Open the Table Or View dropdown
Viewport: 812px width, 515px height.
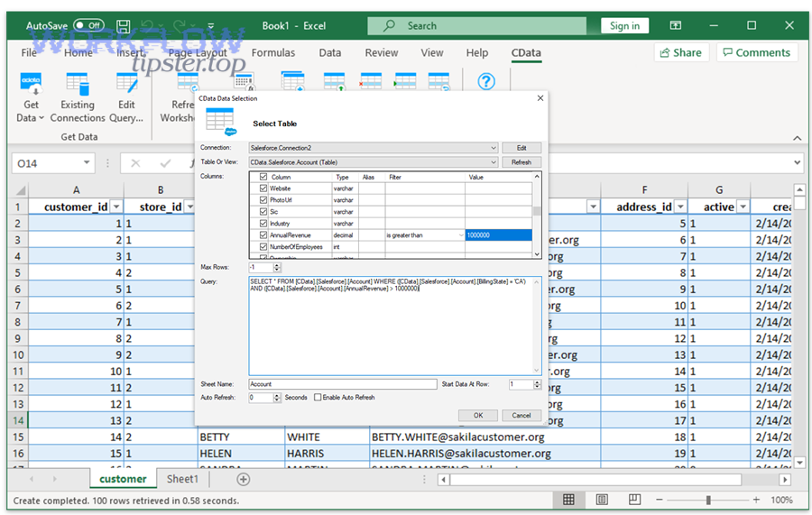coord(494,162)
